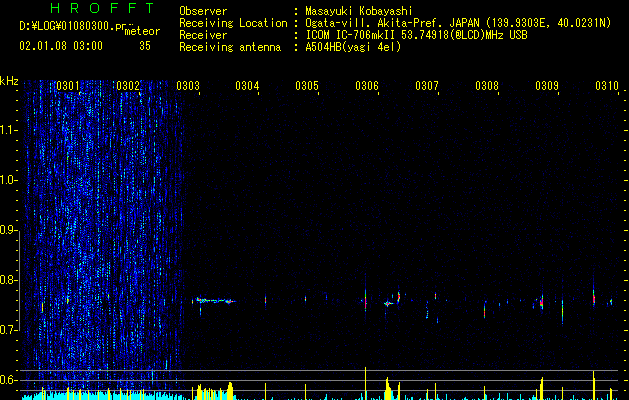Click the meteor count value 35
The height and width of the screenshot is (400, 629).
click(145, 46)
